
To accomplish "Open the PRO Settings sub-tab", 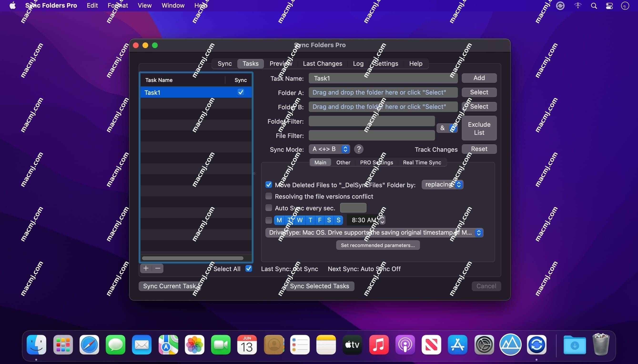I will pos(376,162).
